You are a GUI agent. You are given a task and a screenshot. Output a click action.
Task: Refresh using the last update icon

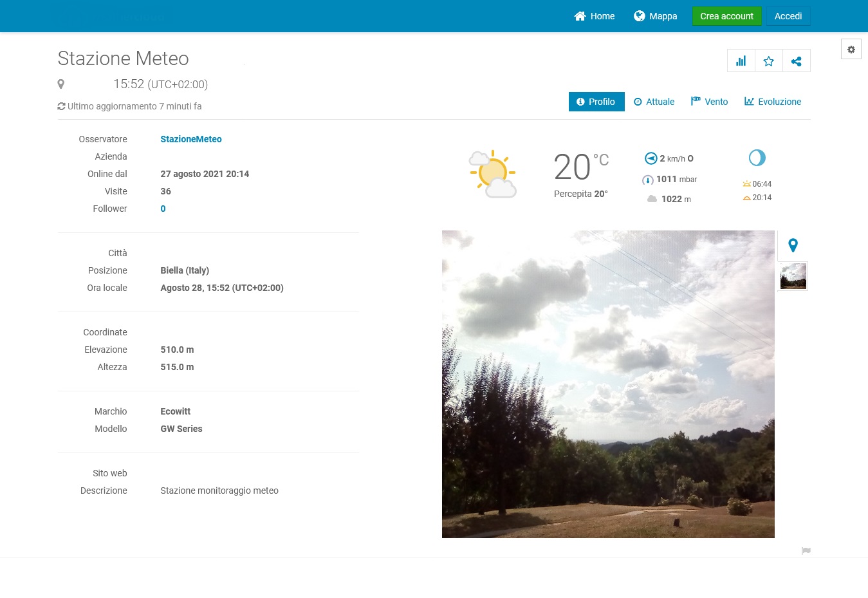61,106
